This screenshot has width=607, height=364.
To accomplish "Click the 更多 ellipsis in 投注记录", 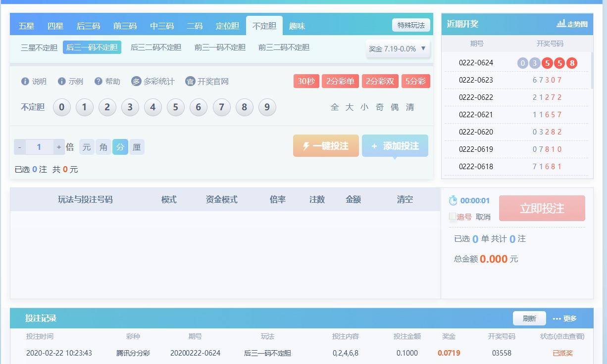I will (x=557, y=318).
